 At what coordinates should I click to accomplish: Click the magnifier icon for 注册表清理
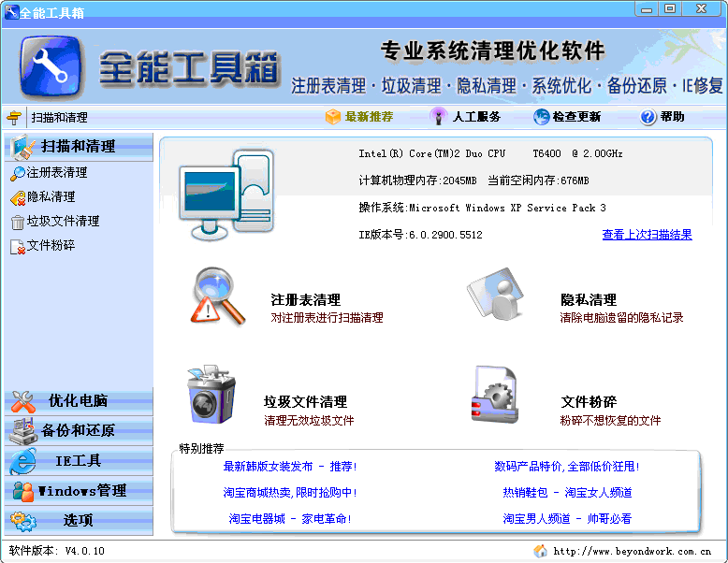point(217,296)
